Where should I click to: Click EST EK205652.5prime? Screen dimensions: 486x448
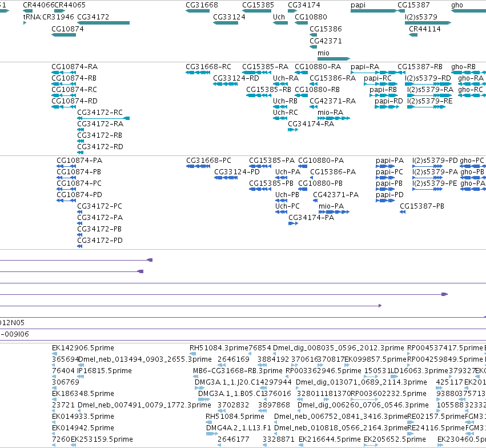[x=395, y=439]
